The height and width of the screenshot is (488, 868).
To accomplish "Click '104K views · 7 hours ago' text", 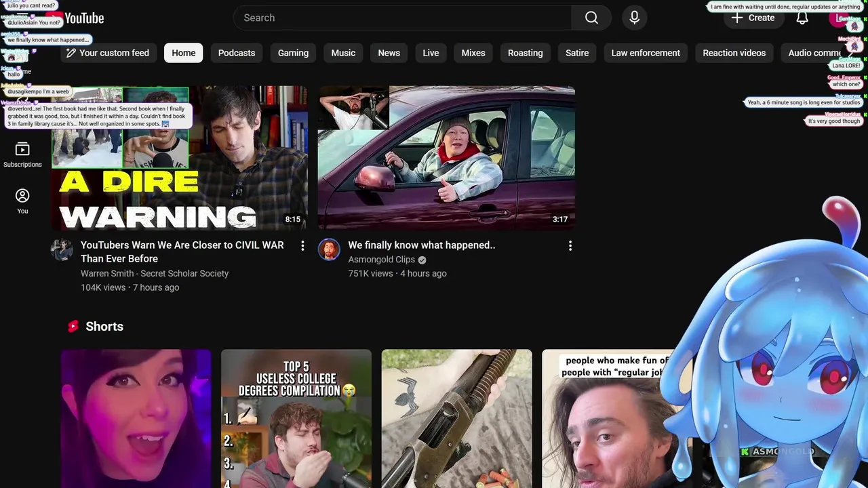I will (x=130, y=287).
